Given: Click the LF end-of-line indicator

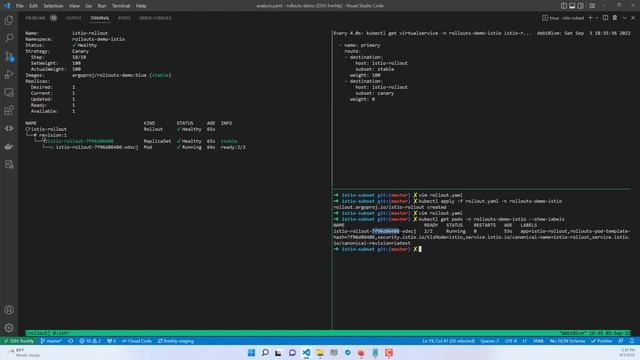Looking at the screenshot, I should (525, 341).
